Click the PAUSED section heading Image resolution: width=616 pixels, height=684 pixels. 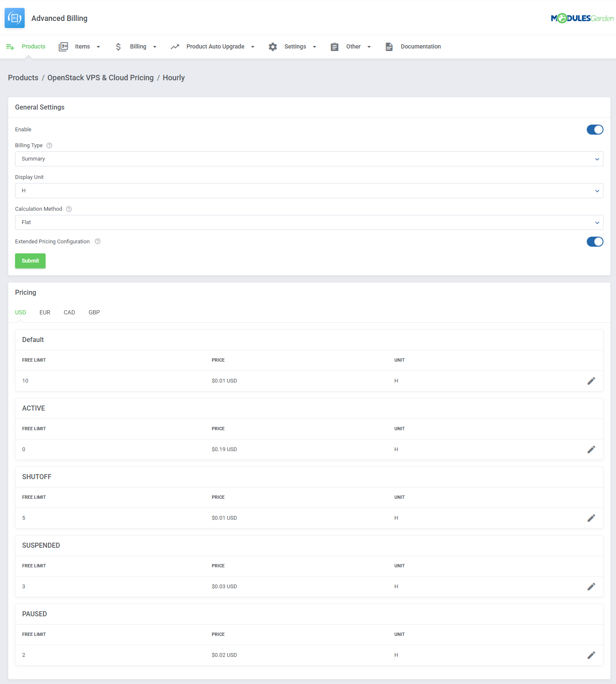click(34, 614)
